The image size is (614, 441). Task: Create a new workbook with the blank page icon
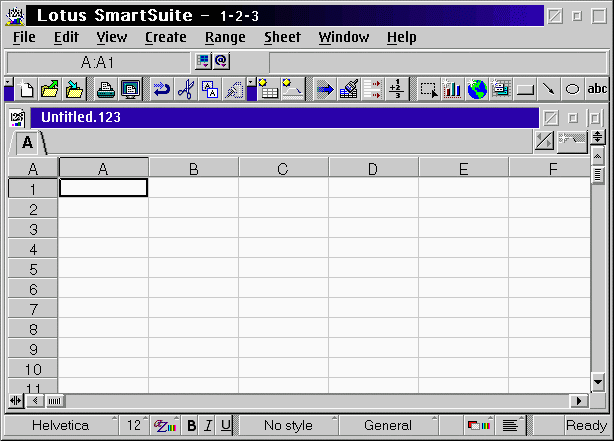pos(26,89)
